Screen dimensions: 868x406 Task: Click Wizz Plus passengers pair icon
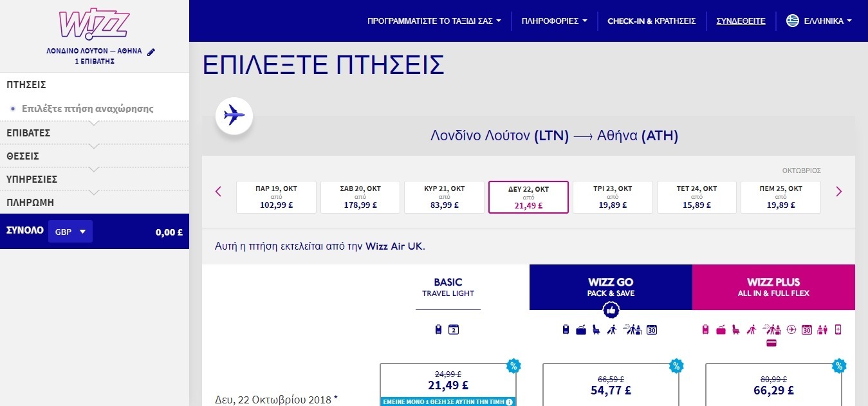tap(822, 329)
